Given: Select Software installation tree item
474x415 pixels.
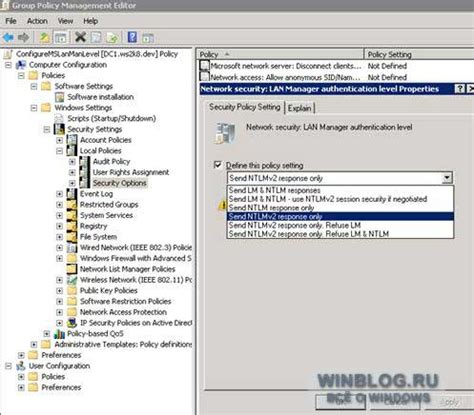Looking at the screenshot, I should [x=100, y=97].
